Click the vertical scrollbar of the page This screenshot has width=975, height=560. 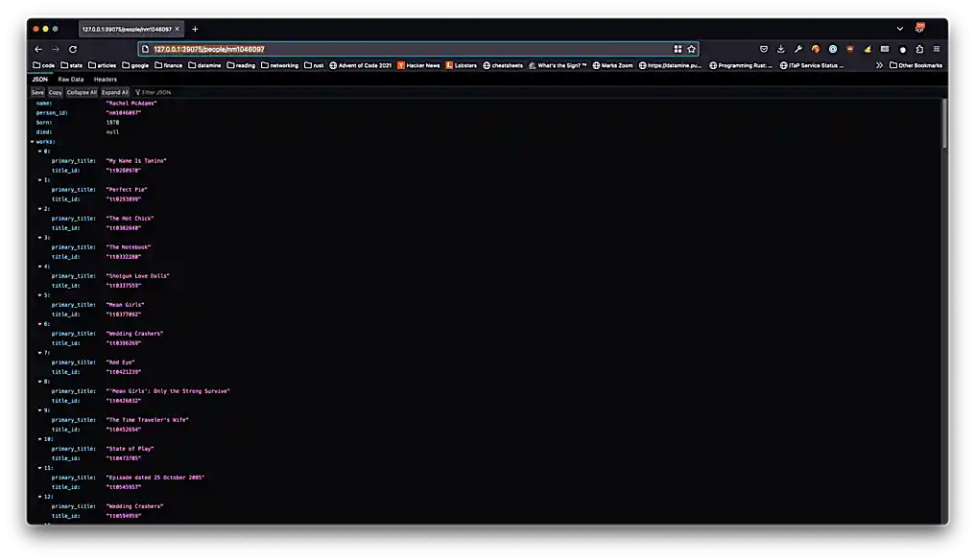pos(944,125)
